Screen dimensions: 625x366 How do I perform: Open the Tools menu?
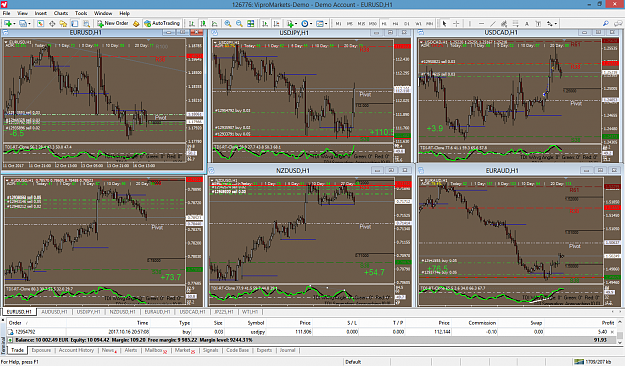81,13
